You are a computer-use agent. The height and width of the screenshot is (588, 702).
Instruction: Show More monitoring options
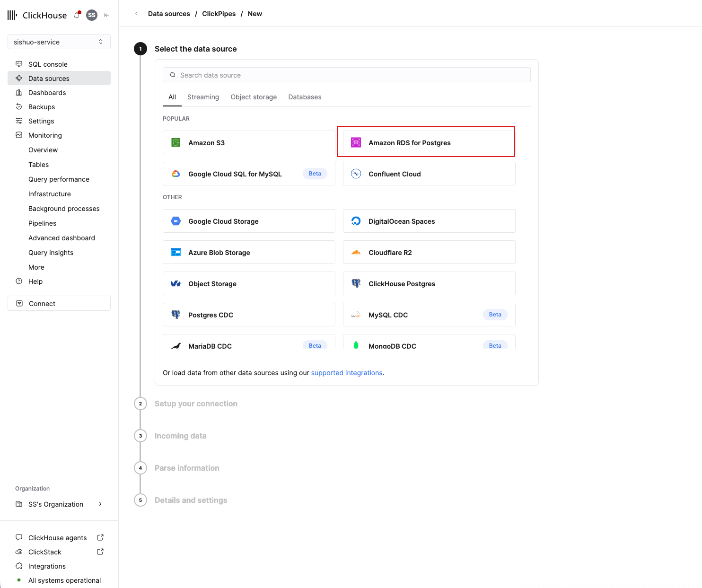36,267
